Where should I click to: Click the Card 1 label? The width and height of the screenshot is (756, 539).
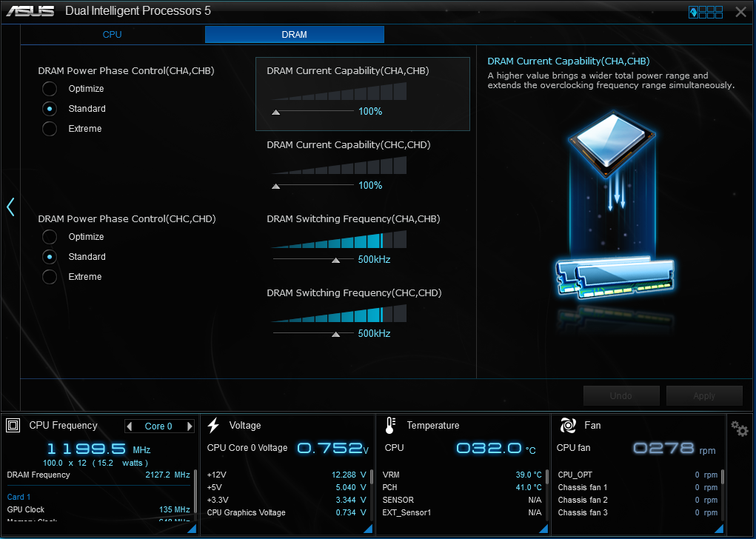coord(19,497)
